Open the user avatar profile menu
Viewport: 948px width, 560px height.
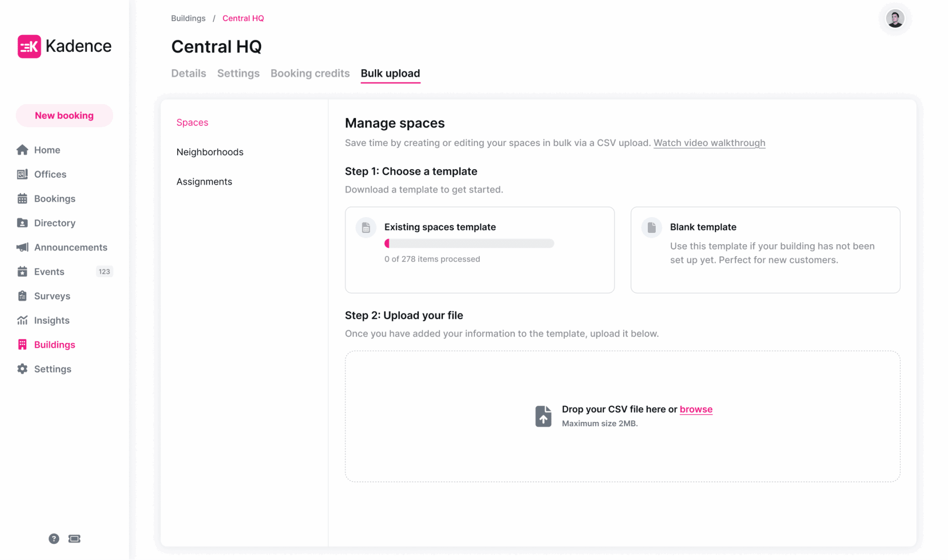pyautogui.click(x=895, y=19)
